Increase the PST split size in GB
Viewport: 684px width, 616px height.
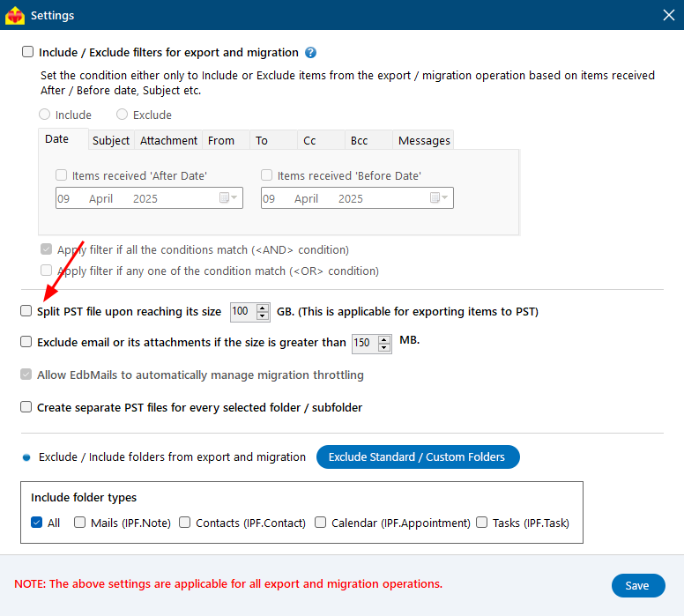[x=263, y=308]
